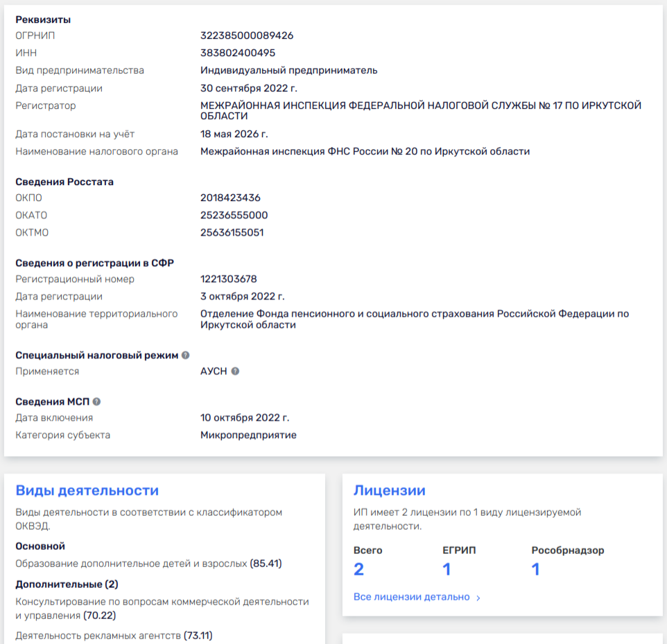Screen dimensions: 667x644
Task: Click the ОКТМО value 25636155051
Action: click(232, 233)
